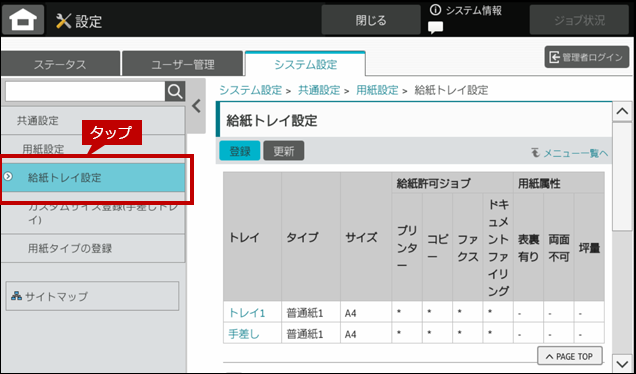Click the 更新 button

coord(284,151)
